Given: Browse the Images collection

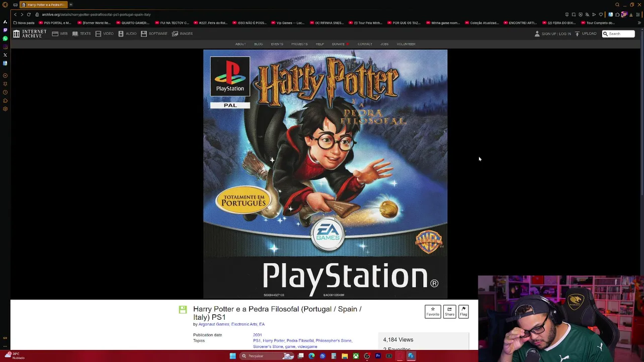Looking at the screenshot, I should pos(182,34).
